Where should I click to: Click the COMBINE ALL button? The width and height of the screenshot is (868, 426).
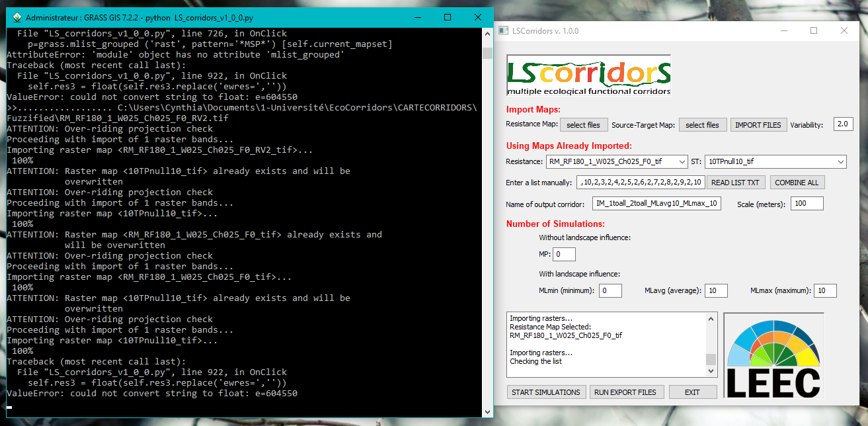[797, 183]
